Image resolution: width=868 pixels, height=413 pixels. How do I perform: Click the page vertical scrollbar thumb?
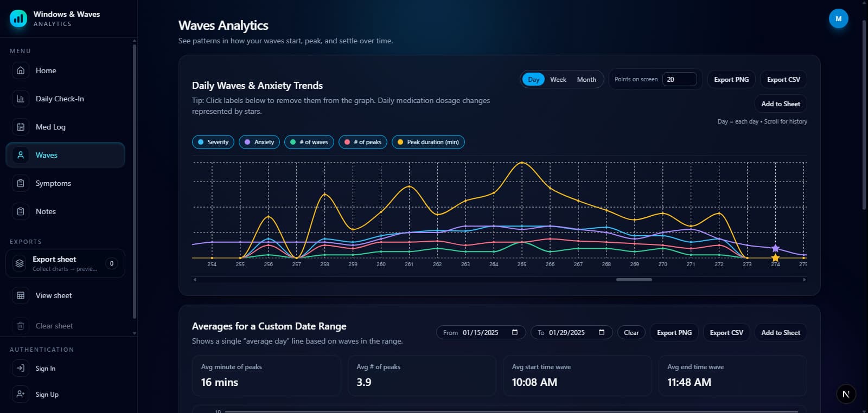pos(864,115)
